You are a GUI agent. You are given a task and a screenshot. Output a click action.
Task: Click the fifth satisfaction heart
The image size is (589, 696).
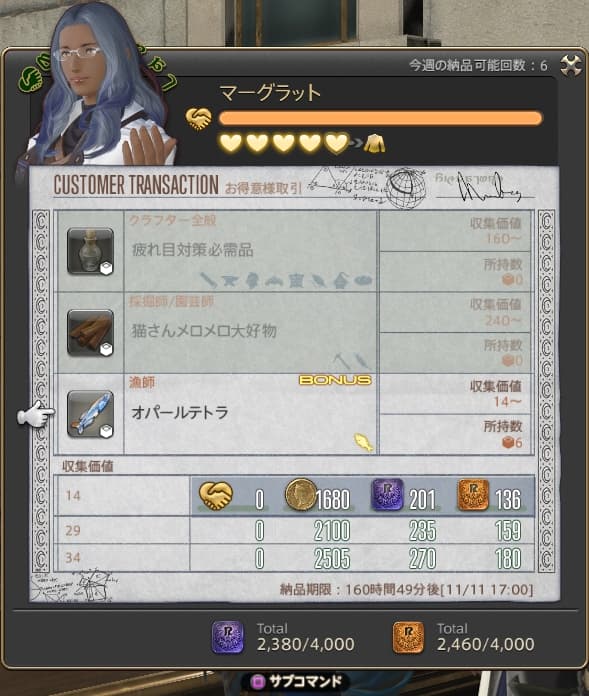(336, 143)
